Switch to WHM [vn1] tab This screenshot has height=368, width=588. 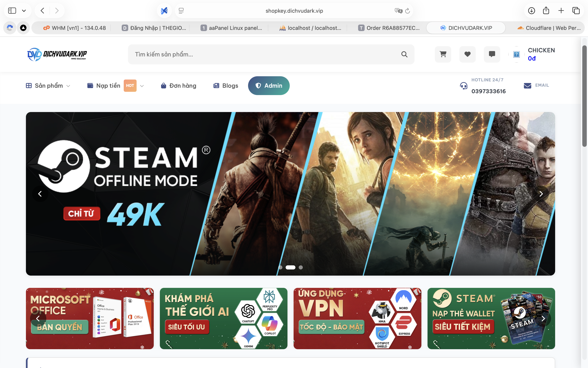pos(75,28)
